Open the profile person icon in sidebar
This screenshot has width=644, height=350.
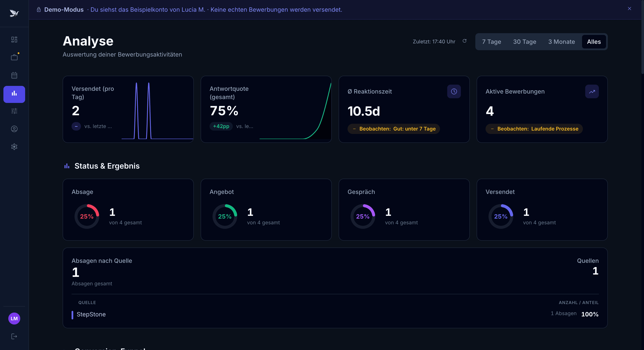click(x=14, y=129)
